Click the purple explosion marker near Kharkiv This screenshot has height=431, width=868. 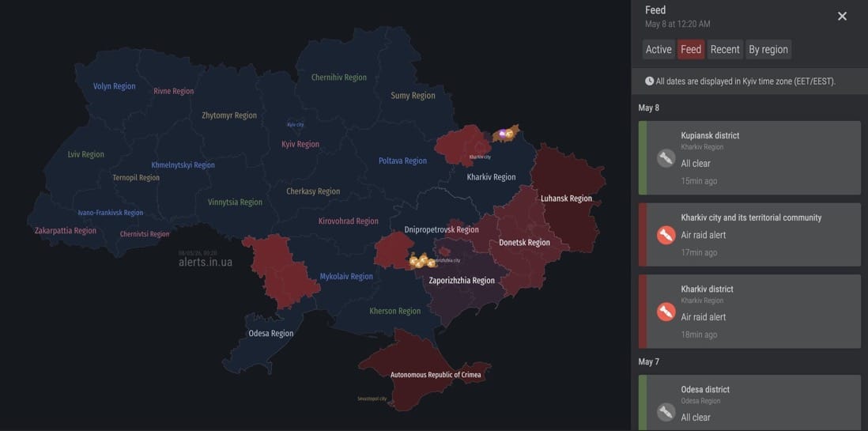503,133
